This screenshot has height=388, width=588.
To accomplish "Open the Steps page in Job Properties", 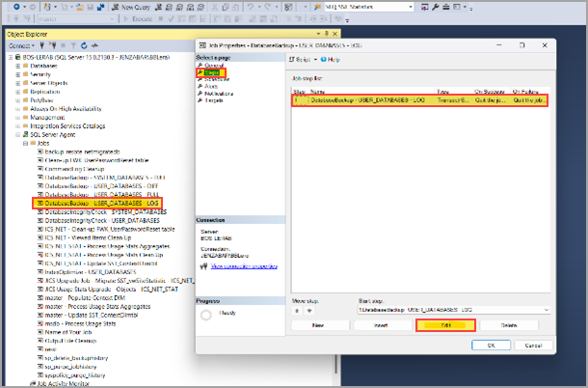I will (x=212, y=72).
